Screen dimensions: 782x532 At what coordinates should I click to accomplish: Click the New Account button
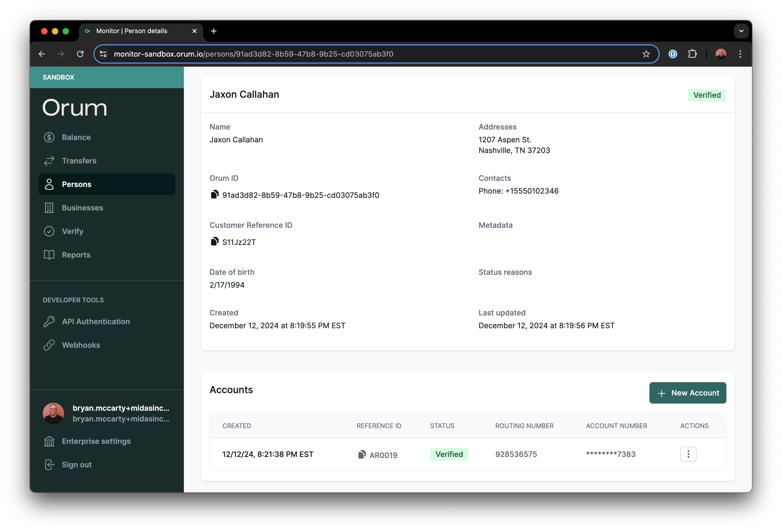687,393
